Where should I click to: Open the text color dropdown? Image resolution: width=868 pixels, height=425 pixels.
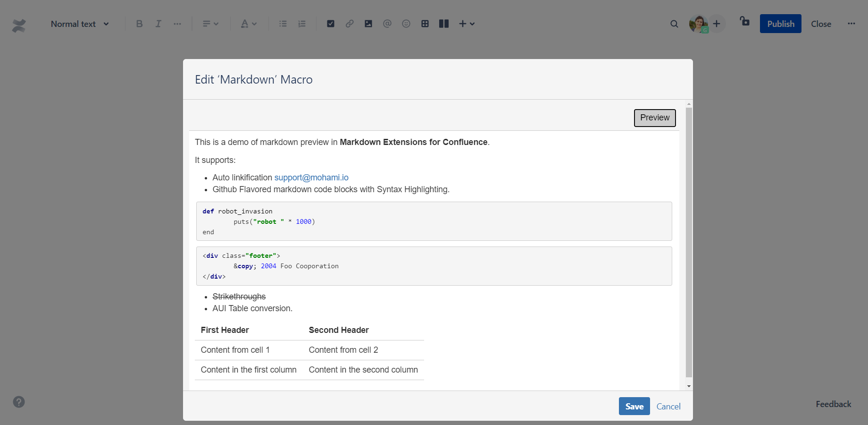[249, 24]
